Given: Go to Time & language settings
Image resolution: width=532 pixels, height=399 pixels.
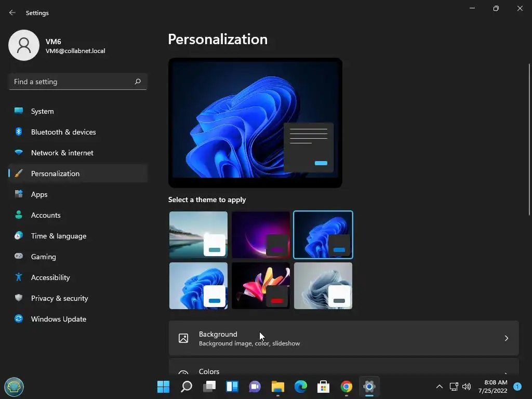Looking at the screenshot, I should point(78,236).
